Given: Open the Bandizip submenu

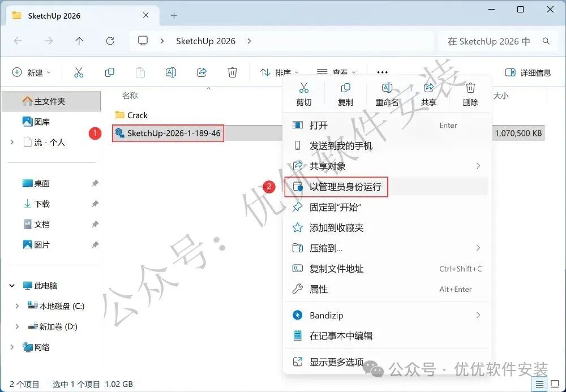Looking at the screenshot, I should pyautogui.click(x=387, y=315).
